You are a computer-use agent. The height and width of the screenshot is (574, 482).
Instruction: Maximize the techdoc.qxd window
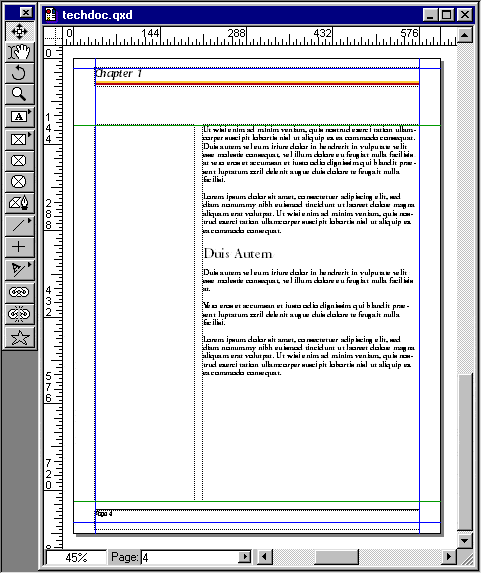(447, 15)
